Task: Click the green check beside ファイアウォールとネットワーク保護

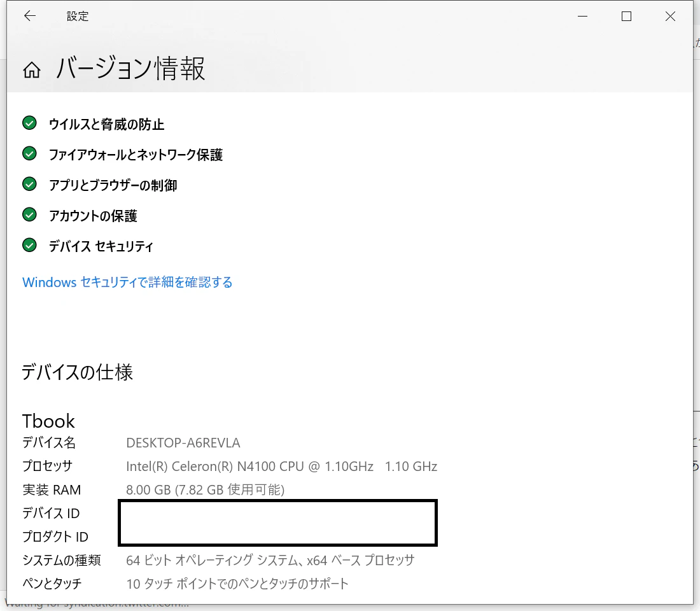Action: click(x=29, y=153)
